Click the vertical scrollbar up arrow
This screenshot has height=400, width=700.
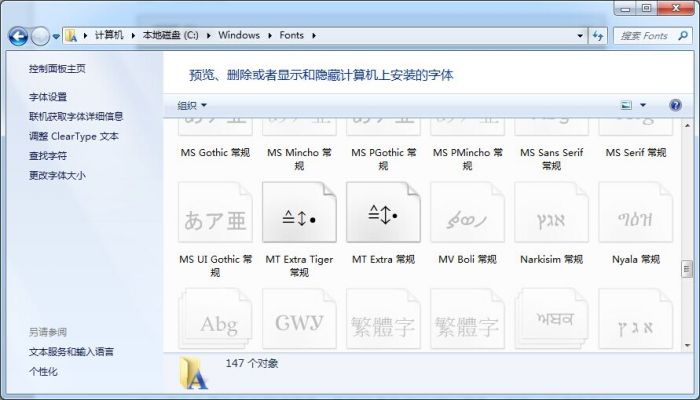[x=687, y=125]
